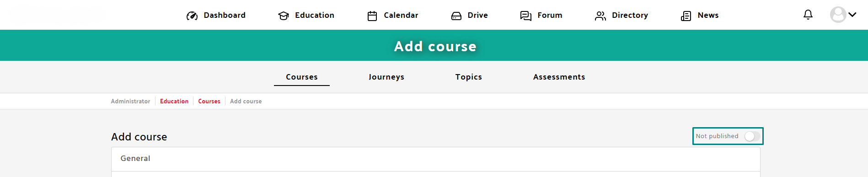Open the Assessments tab
Image resolution: width=868 pixels, height=177 pixels.
559,77
